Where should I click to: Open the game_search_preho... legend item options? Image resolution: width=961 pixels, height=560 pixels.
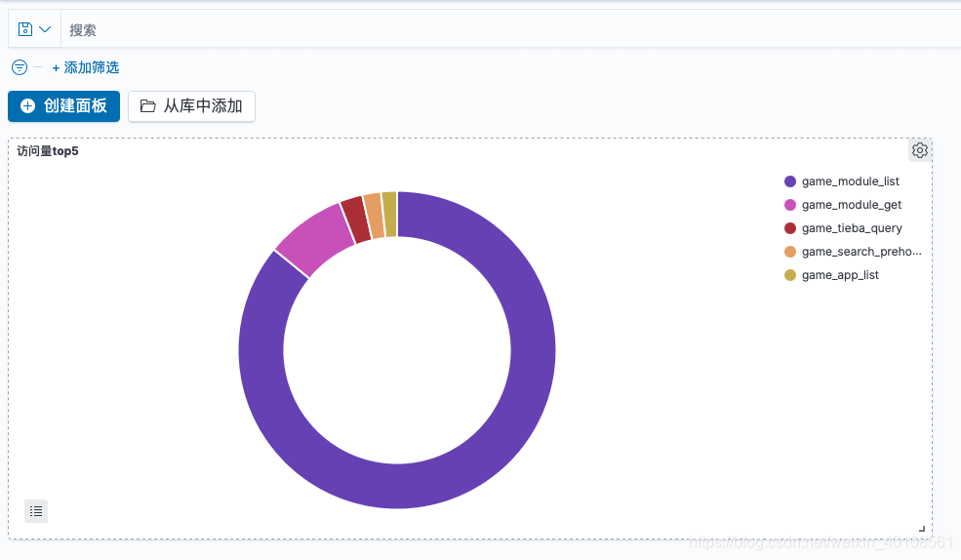point(853,252)
